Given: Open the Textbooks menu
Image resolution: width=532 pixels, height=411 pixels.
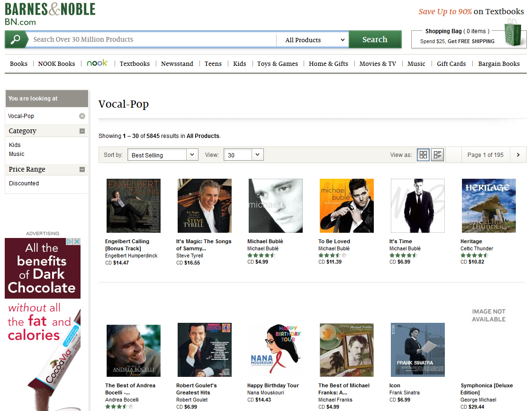Looking at the screenshot, I should point(135,64).
